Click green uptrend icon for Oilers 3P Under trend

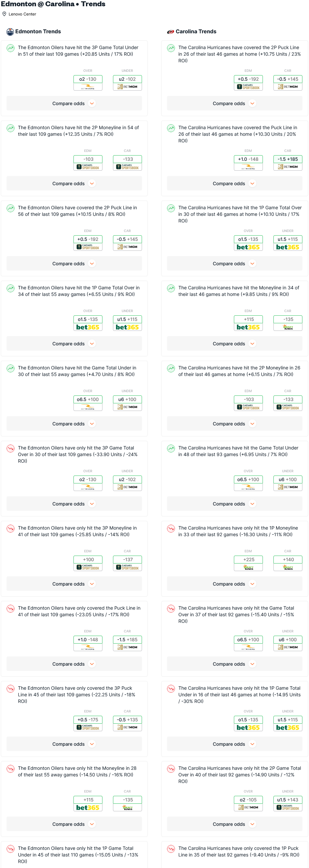coord(11,48)
